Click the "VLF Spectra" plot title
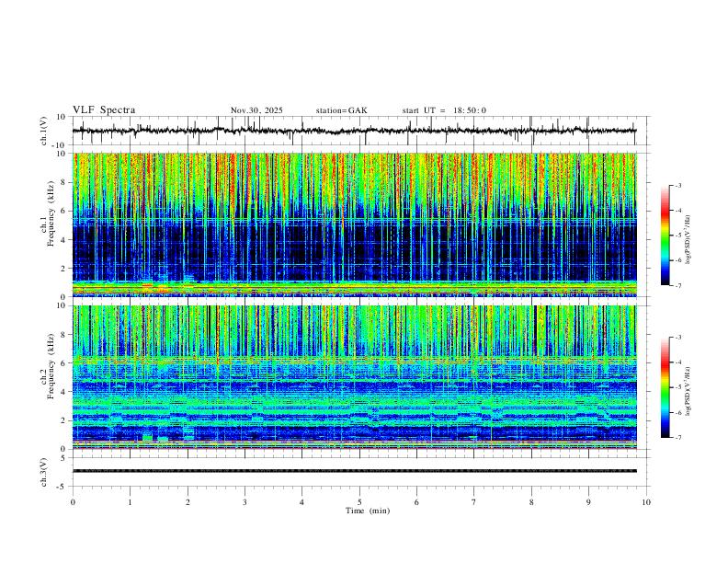The image size is (728, 563). pyautogui.click(x=104, y=110)
